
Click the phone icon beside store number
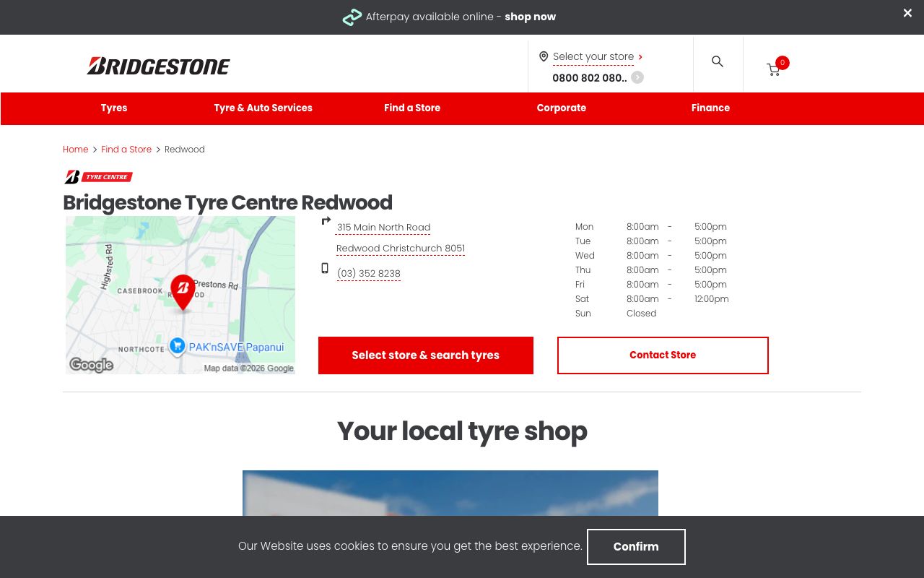pos(325,268)
